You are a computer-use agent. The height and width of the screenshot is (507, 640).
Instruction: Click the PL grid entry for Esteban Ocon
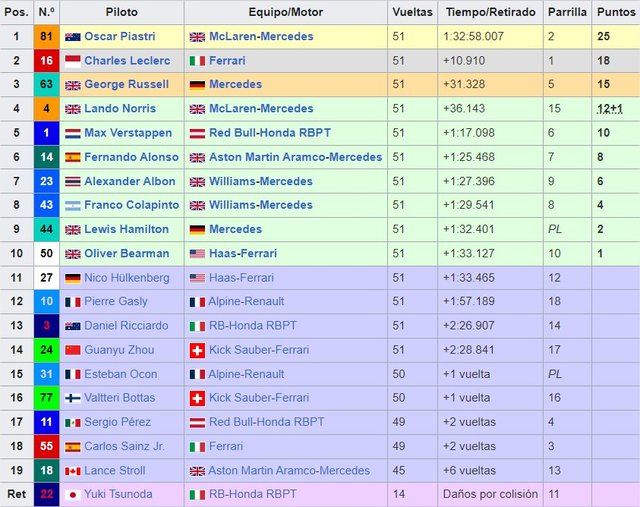pyautogui.click(x=555, y=374)
